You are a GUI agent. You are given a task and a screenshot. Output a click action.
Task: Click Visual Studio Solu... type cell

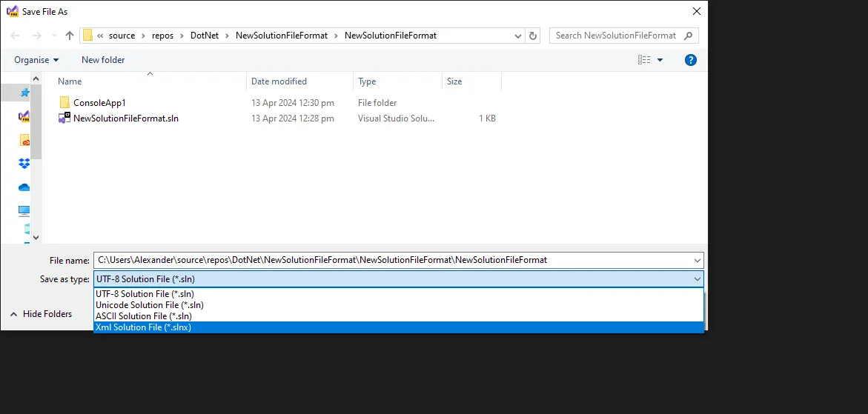[396, 118]
